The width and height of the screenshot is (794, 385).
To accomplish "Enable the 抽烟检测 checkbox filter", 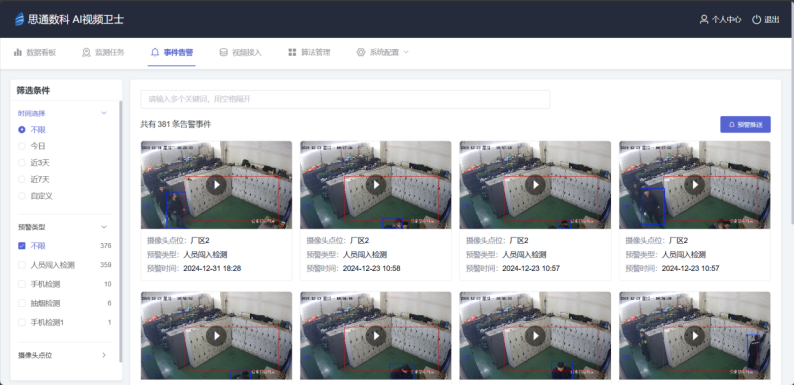I will [22, 303].
